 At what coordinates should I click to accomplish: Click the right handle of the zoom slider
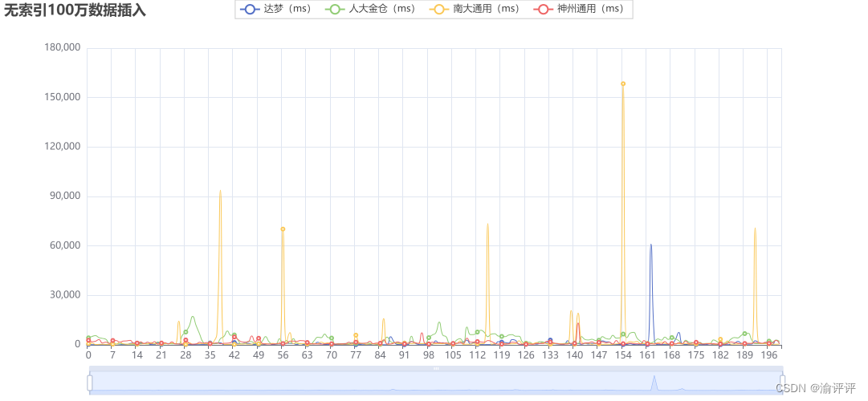782,383
